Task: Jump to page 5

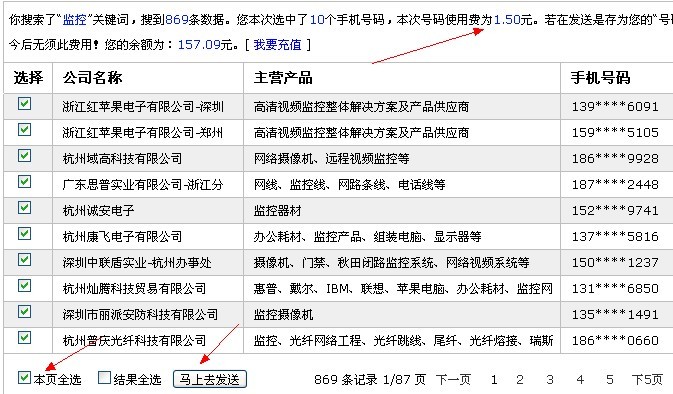Action: [610, 380]
